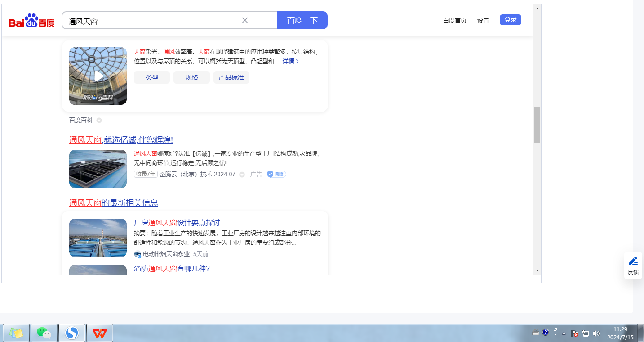Image resolution: width=644 pixels, height=342 pixels.
Task: Click the 保障 shield badge
Action: (x=276, y=174)
